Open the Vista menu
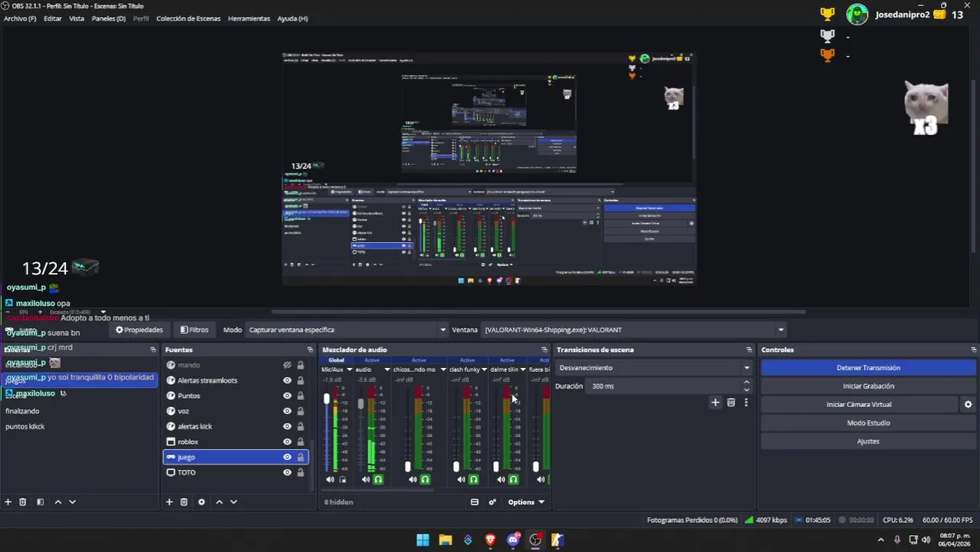The width and height of the screenshot is (980, 552). (x=77, y=18)
